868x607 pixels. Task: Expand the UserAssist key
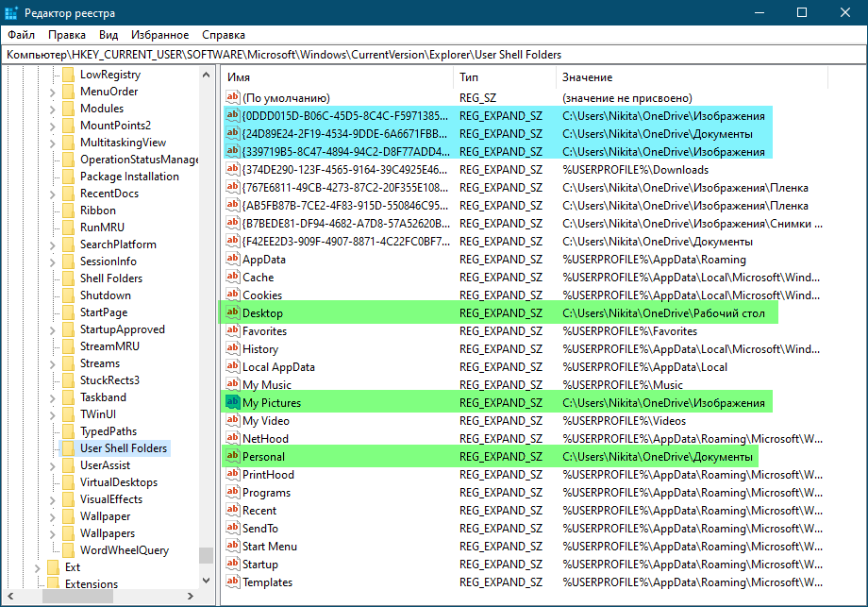point(53,465)
